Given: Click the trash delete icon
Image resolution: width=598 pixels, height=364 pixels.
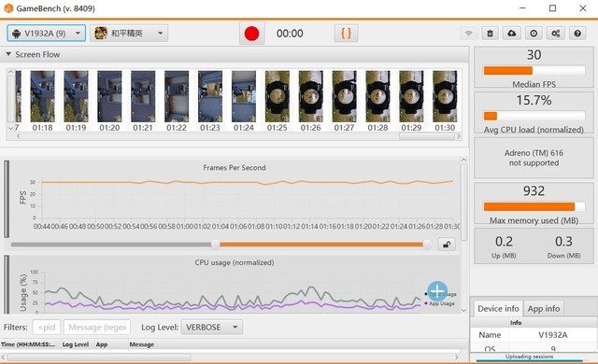Looking at the screenshot, I should tap(490, 34).
